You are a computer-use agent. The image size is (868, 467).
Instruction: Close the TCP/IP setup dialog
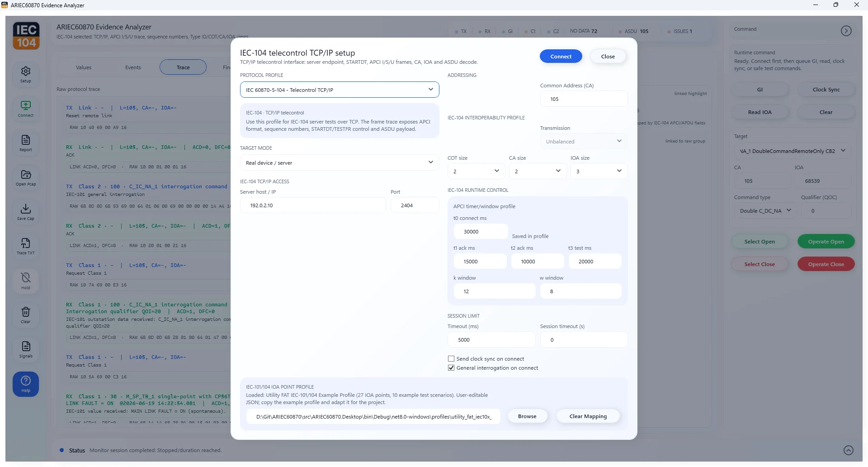coord(608,57)
